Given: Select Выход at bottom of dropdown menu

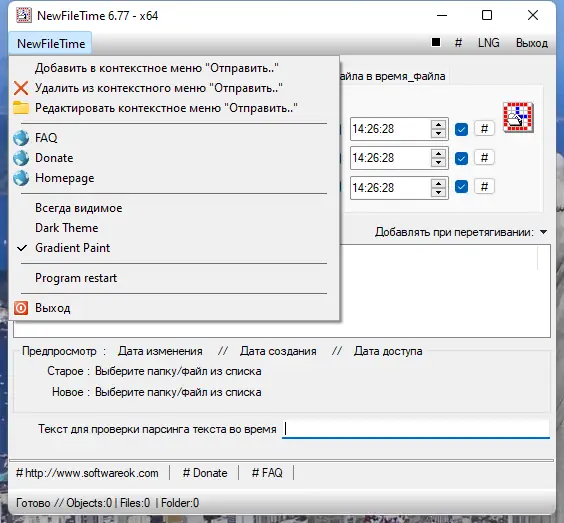Looking at the screenshot, I should tap(174, 308).
